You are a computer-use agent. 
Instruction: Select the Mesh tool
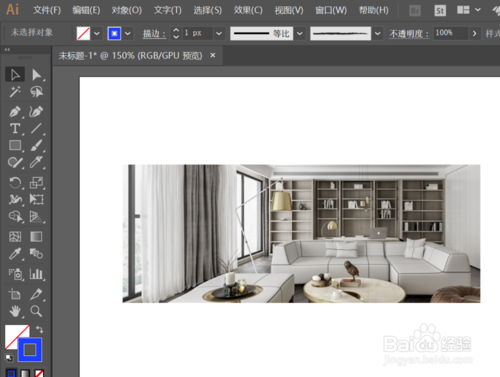pyautogui.click(x=15, y=237)
